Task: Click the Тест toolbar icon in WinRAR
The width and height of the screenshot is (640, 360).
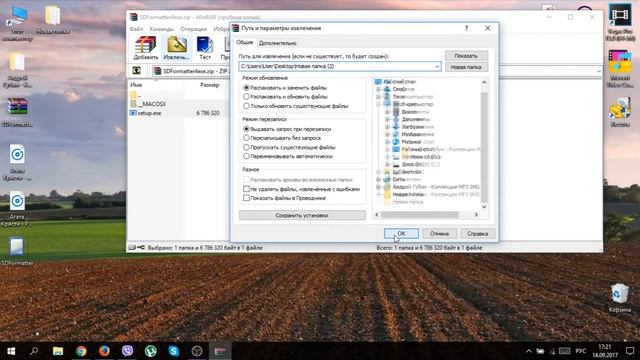Action: [x=205, y=48]
